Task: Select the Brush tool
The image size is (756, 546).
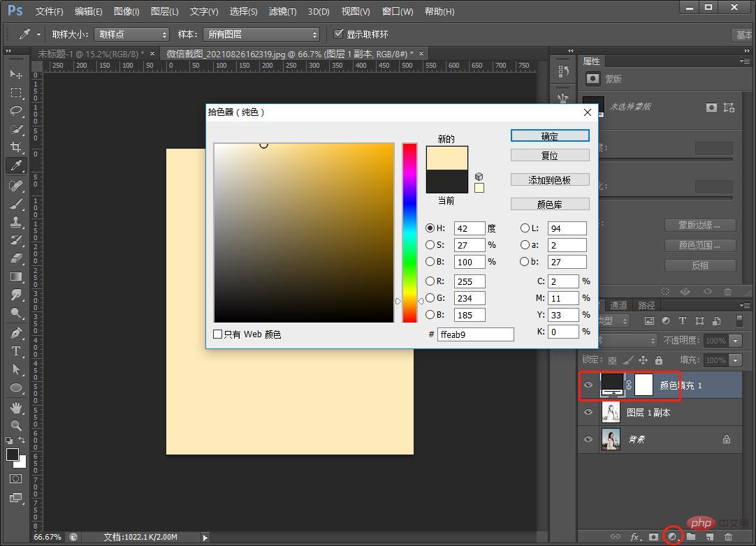Action: 16,204
